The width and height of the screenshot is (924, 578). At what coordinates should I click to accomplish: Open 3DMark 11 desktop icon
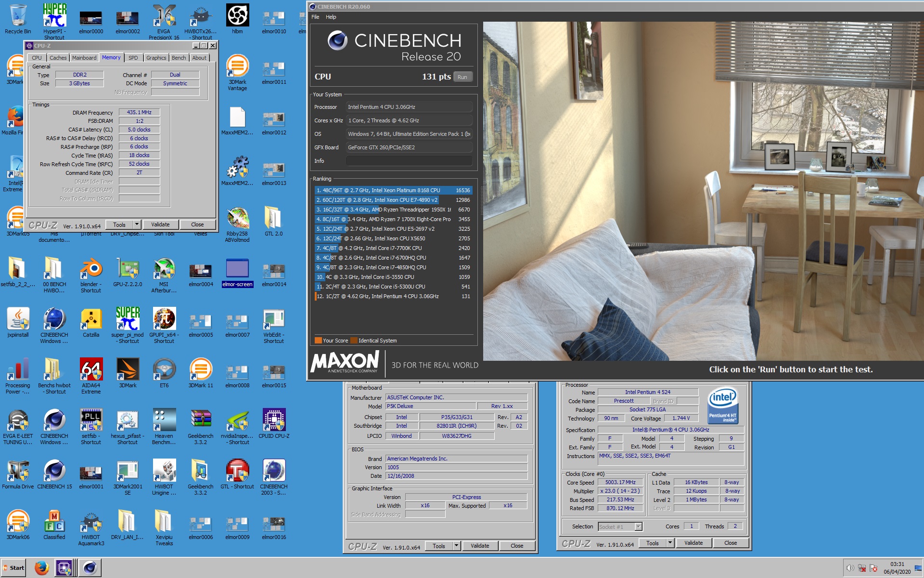click(x=201, y=373)
